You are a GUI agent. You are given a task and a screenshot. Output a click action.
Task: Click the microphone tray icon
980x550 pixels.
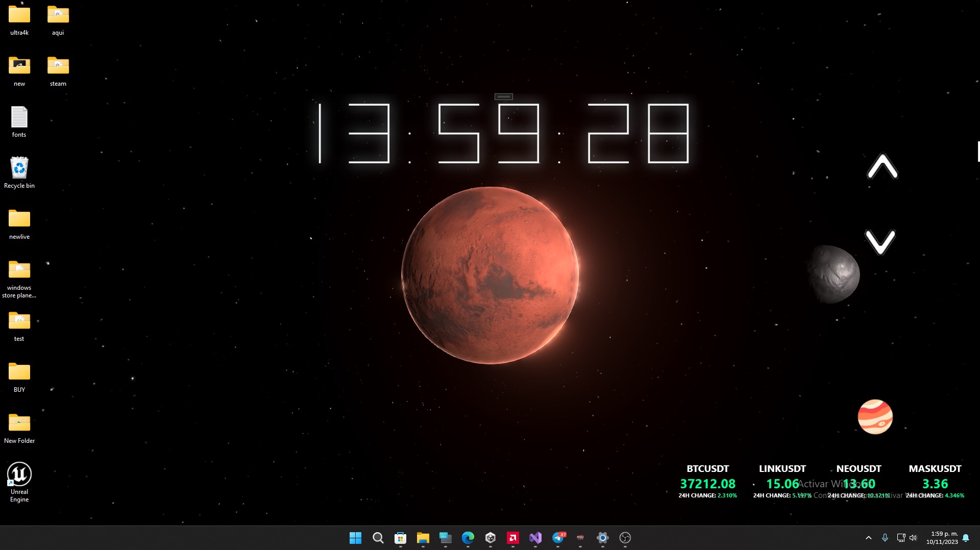coord(885,538)
